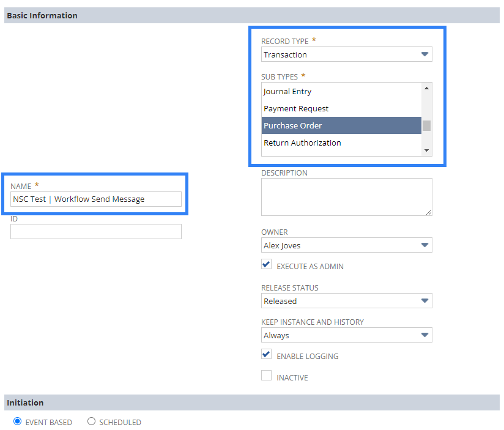504x430 pixels.
Task: Click Description text area resize handle
Action: tap(429, 212)
